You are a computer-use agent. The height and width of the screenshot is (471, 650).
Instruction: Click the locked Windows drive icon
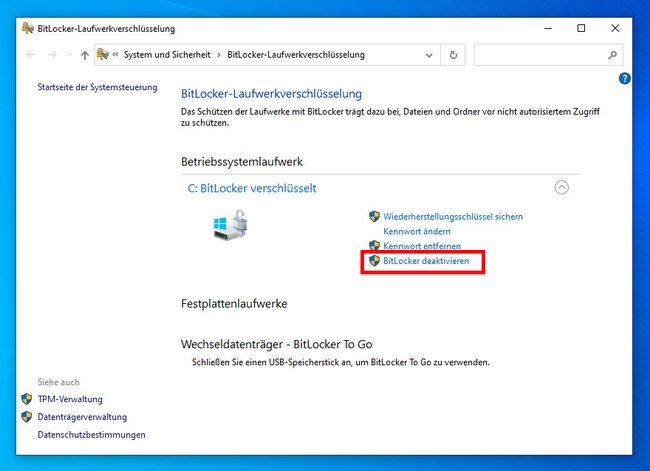[x=230, y=224]
